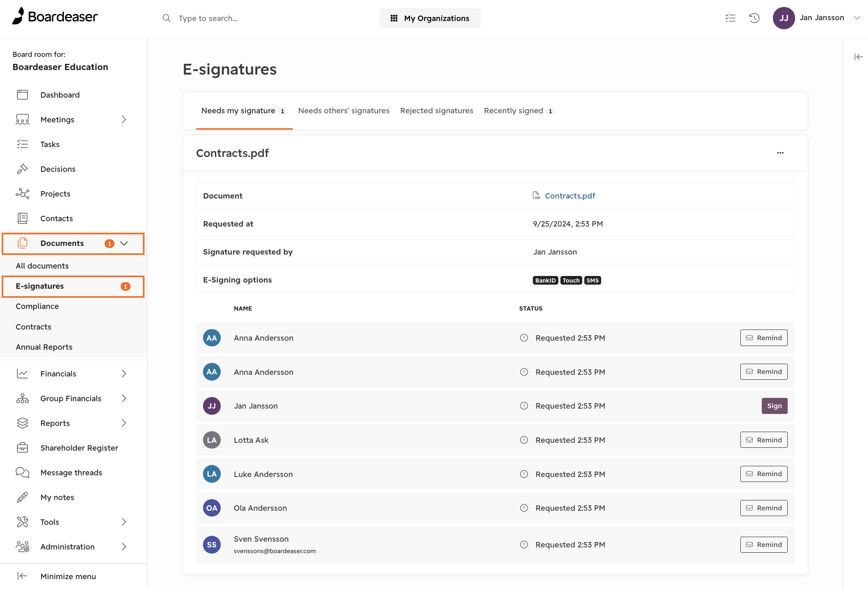The image size is (868, 589).
Task: Collapse the right side panel arrow
Action: pyautogui.click(x=859, y=57)
